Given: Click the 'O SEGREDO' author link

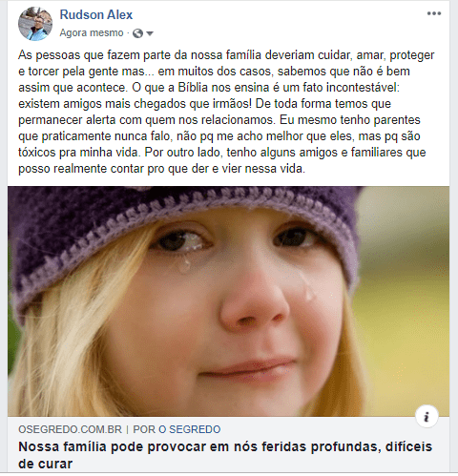Looking at the screenshot, I should [x=190, y=429].
